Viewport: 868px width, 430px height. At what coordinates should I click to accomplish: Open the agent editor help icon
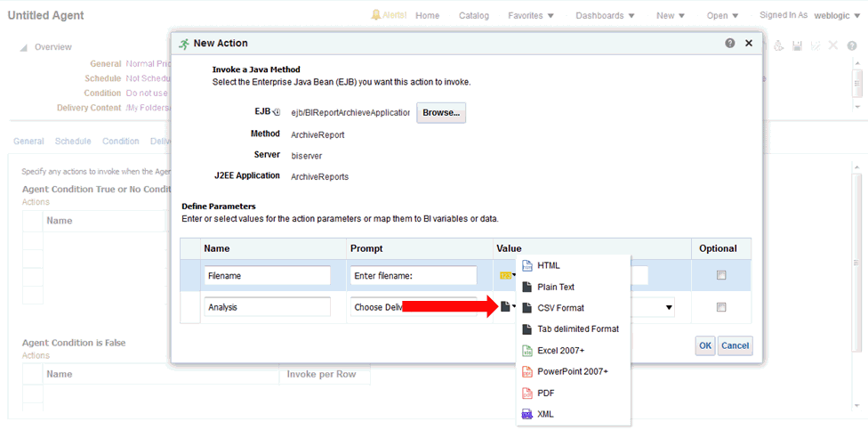[x=852, y=46]
